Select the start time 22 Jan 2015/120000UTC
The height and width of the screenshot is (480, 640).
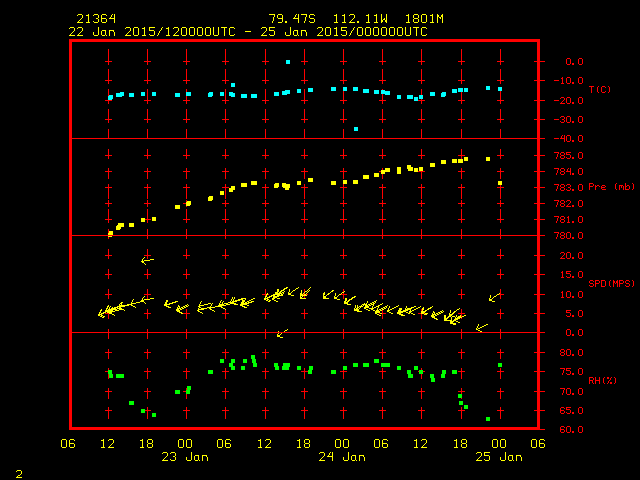coord(150,32)
